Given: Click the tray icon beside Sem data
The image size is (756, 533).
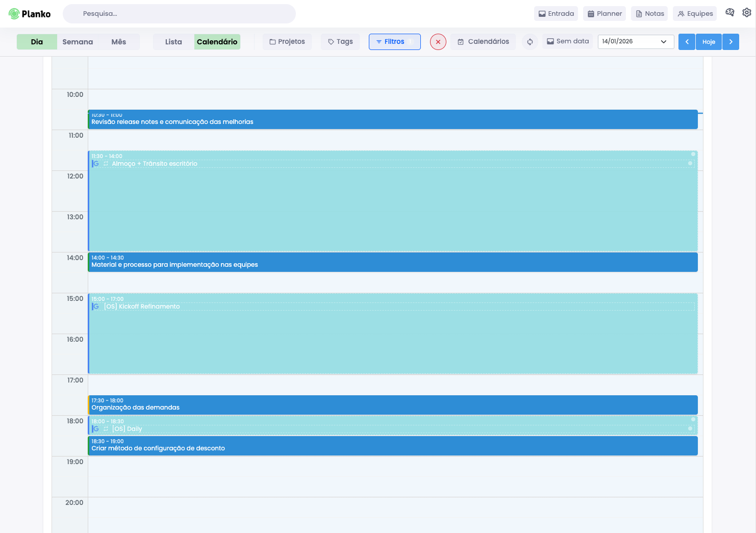Looking at the screenshot, I should 550,41.
